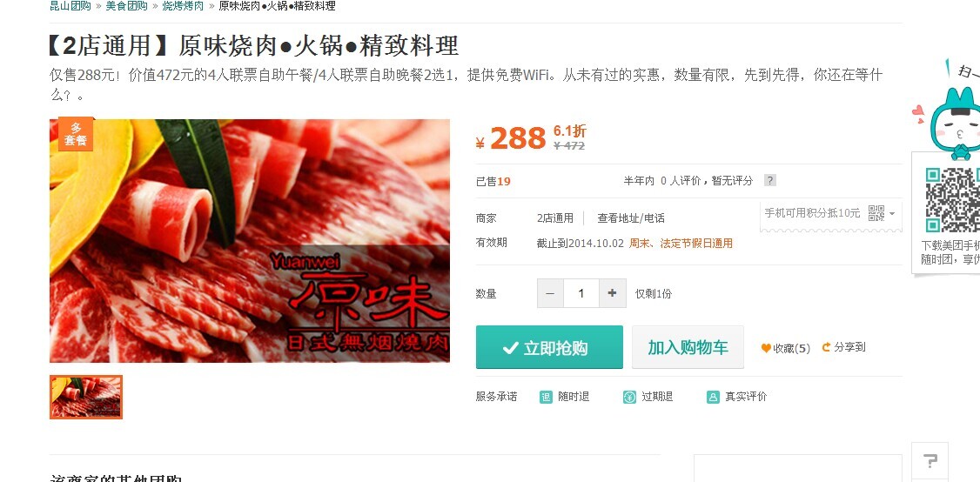Click the orange heart 收藏 icon
This screenshot has height=482, width=980.
point(766,348)
